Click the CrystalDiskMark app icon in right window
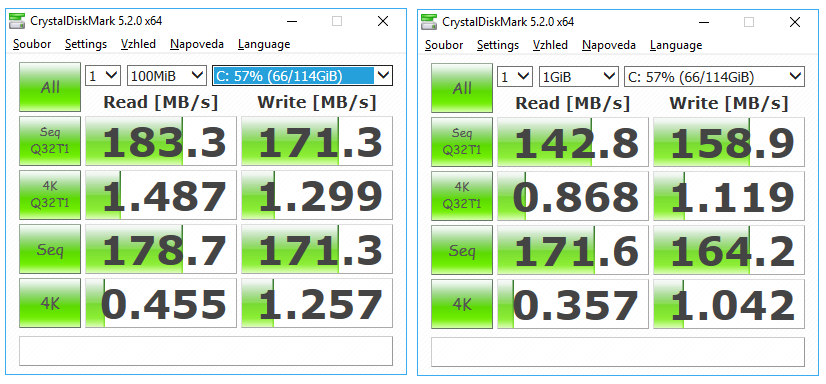The height and width of the screenshot is (384, 826). coord(429,22)
